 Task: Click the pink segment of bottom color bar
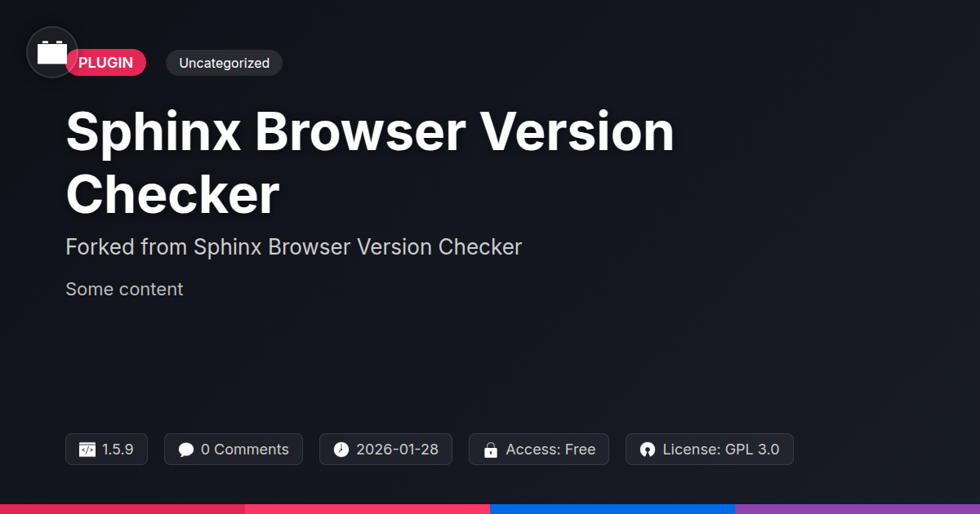367,509
